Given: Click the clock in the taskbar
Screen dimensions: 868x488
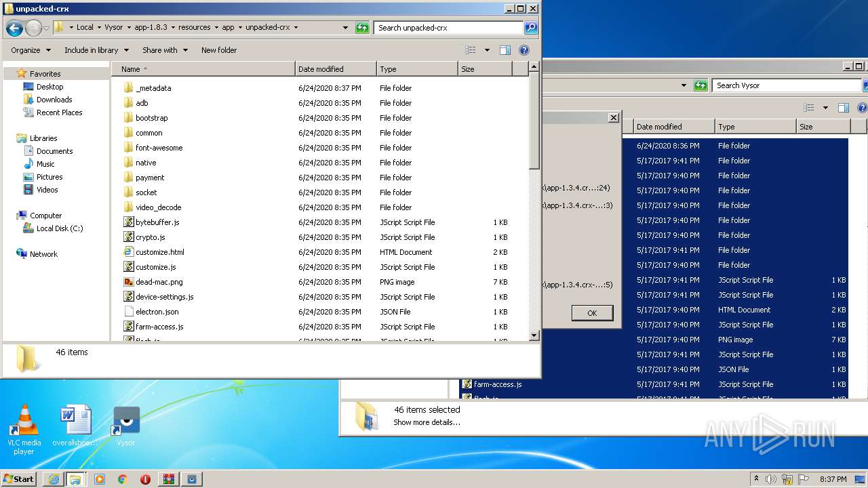Looking at the screenshot, I should (833, 479).
